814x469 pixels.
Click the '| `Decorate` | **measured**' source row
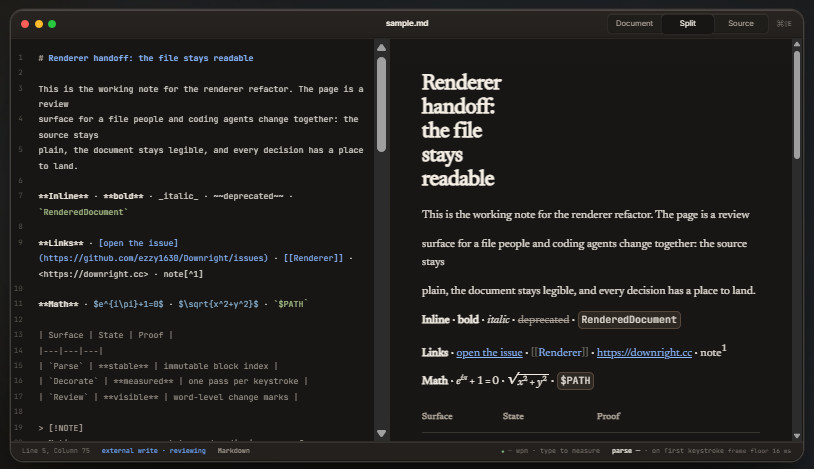173,381
